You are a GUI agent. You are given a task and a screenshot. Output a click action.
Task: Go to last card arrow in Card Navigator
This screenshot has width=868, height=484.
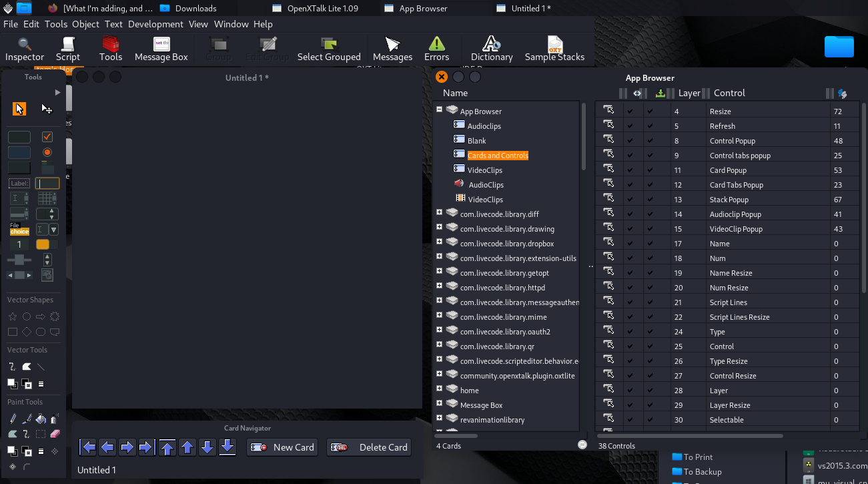click(147, 447)
